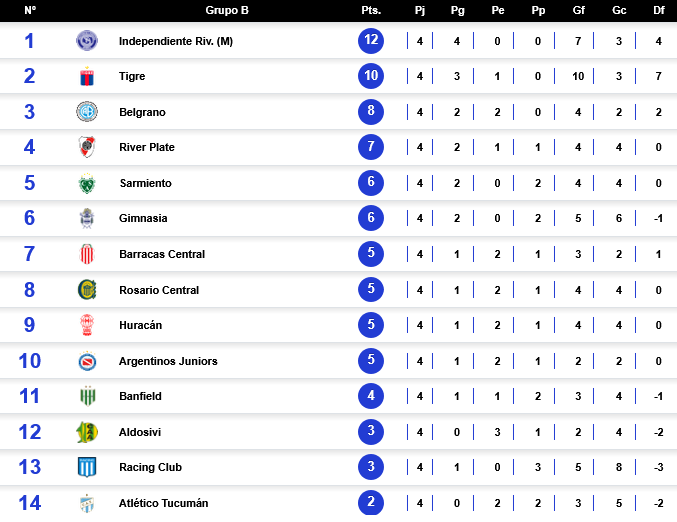Click the Rosario Central badge
The image size is (677, 522).
[x=87, y=290]
